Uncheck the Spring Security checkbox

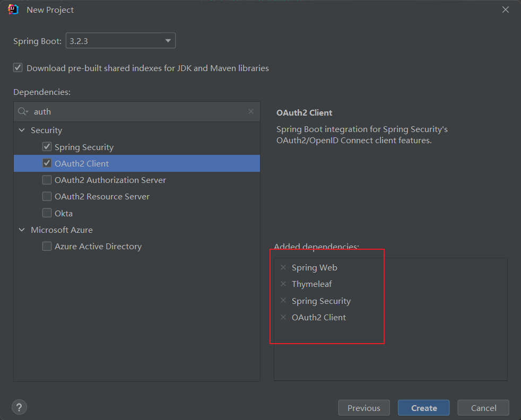click(x=47, y=147)
